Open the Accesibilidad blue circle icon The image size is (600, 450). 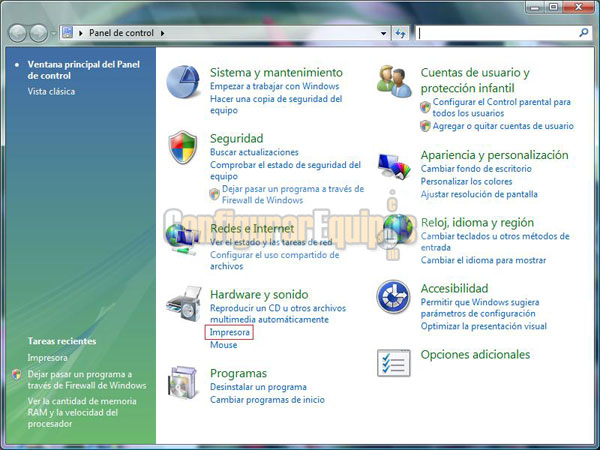click(393, 297)
